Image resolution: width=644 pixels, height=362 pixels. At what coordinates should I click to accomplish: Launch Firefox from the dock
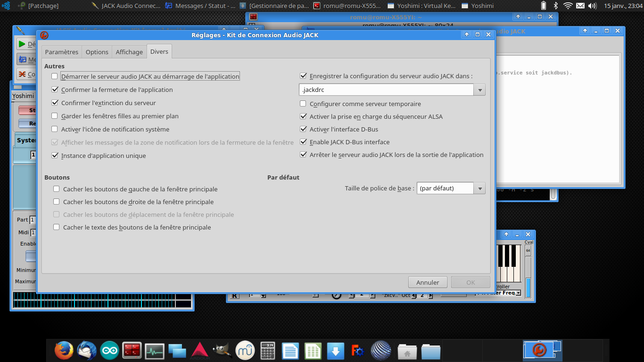(x=64, y=351)
